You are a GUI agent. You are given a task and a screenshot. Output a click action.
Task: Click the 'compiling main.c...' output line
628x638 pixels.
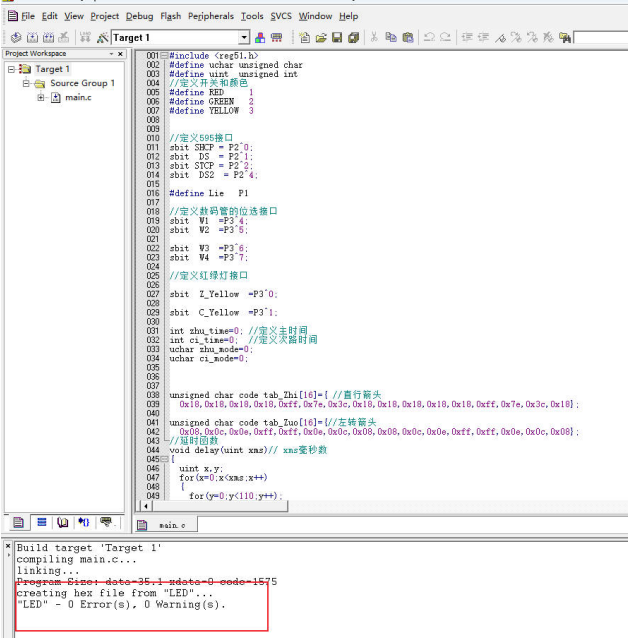(x=76, y=560)
